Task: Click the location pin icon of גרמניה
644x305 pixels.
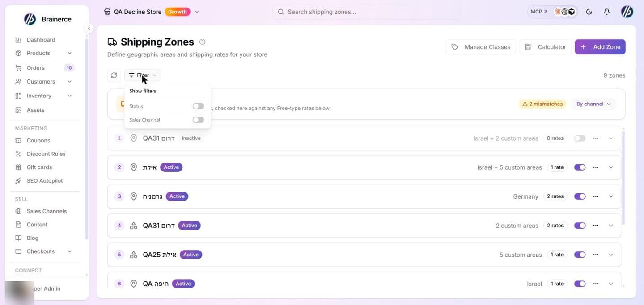Action: 133,196
